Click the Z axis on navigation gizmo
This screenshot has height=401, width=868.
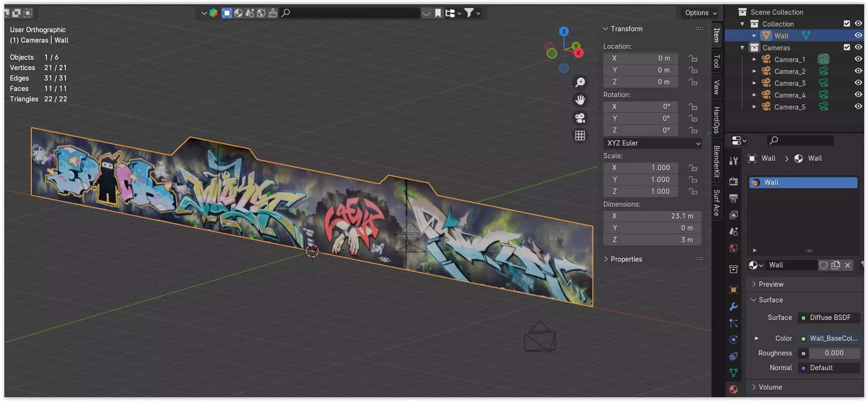(x=564, y=31)
